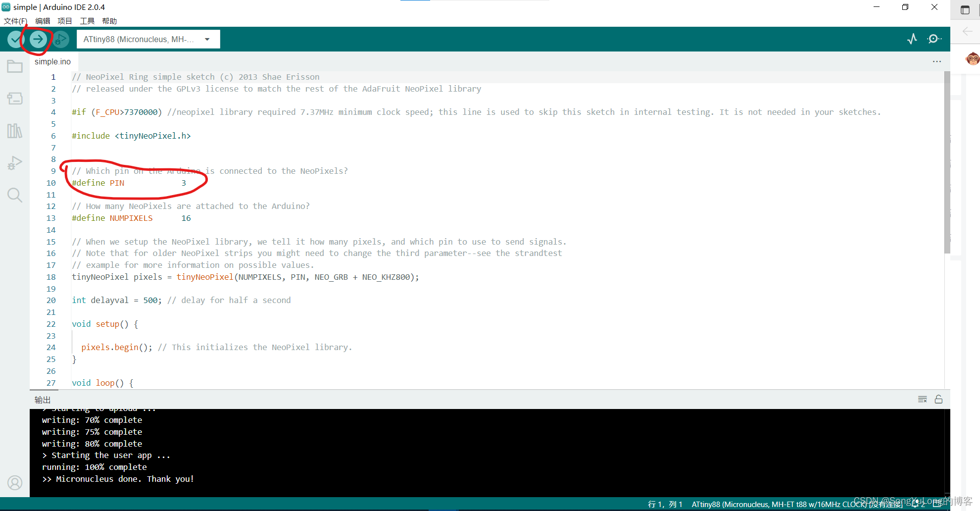
Task: Open the Serial Monitor
Action: click(x=934, y=39)
